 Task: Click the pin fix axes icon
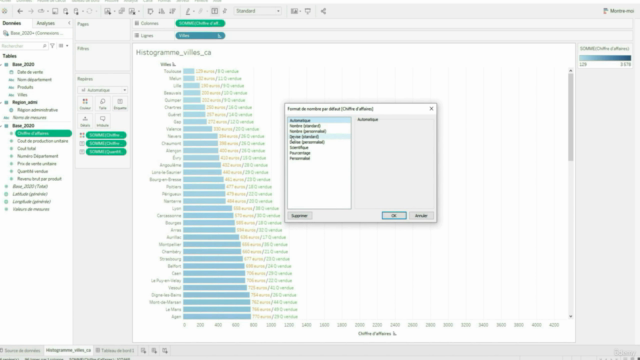click(x=224, y=11)
